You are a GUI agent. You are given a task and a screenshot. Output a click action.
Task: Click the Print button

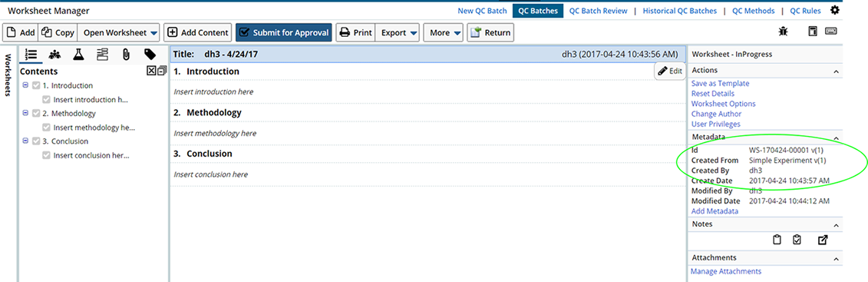355,33
